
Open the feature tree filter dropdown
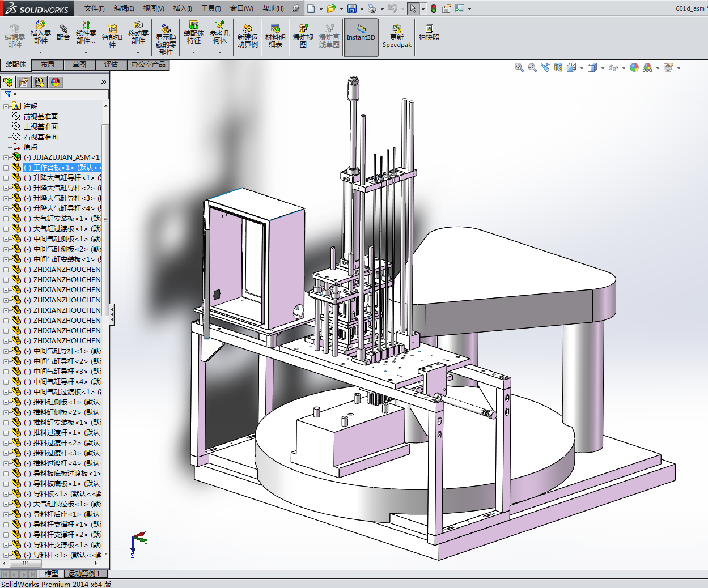[10, 94]
